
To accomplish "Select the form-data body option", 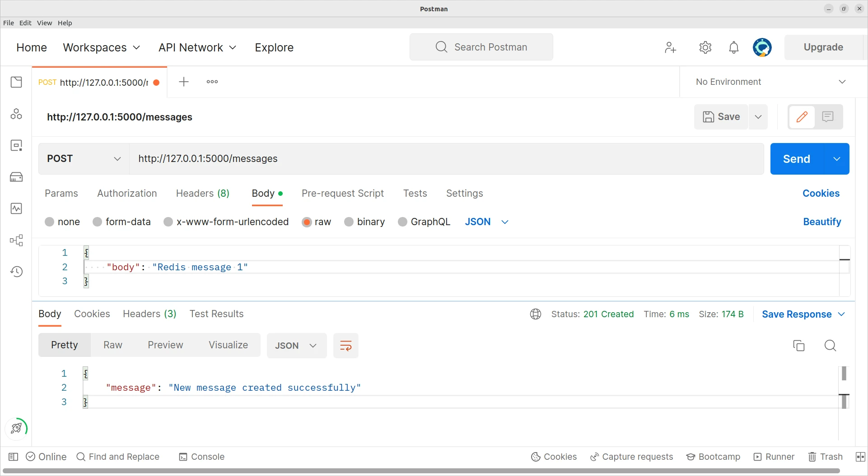I will point(97,222).
